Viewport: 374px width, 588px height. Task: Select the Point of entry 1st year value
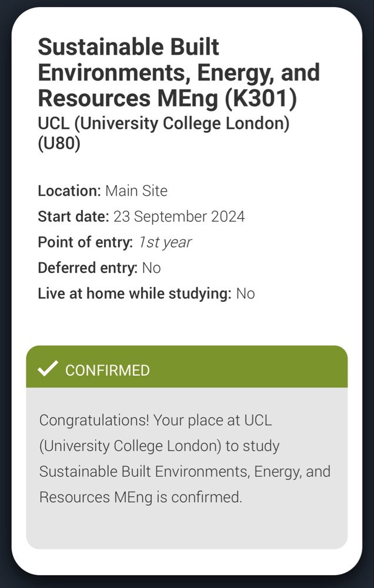point(165,242)
